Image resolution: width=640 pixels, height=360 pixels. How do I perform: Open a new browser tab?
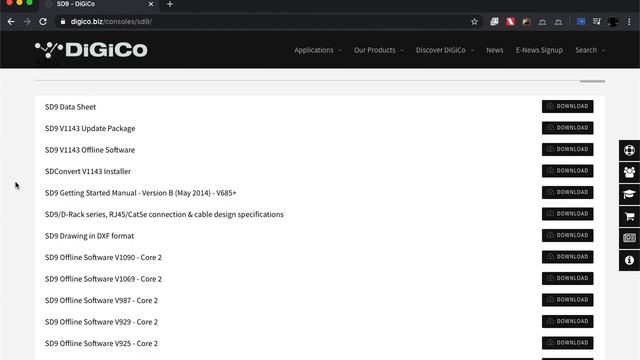tap(170, 4)
